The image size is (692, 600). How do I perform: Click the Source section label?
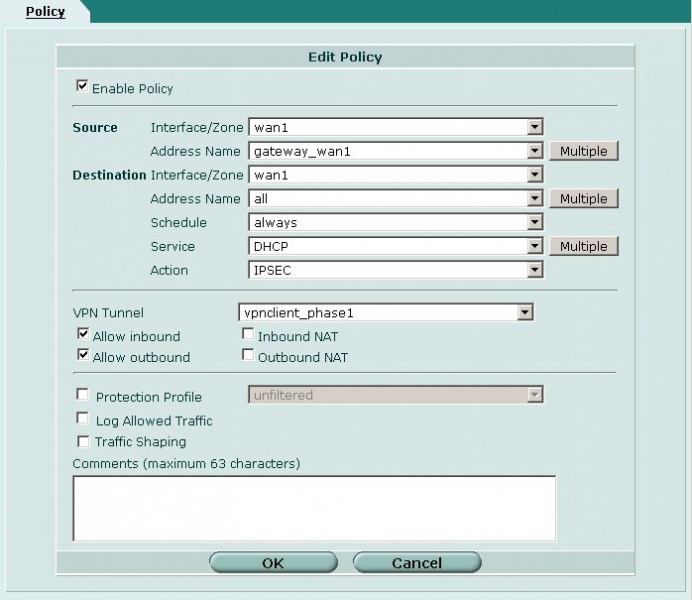pyautogui.click(x=95, y=128)
